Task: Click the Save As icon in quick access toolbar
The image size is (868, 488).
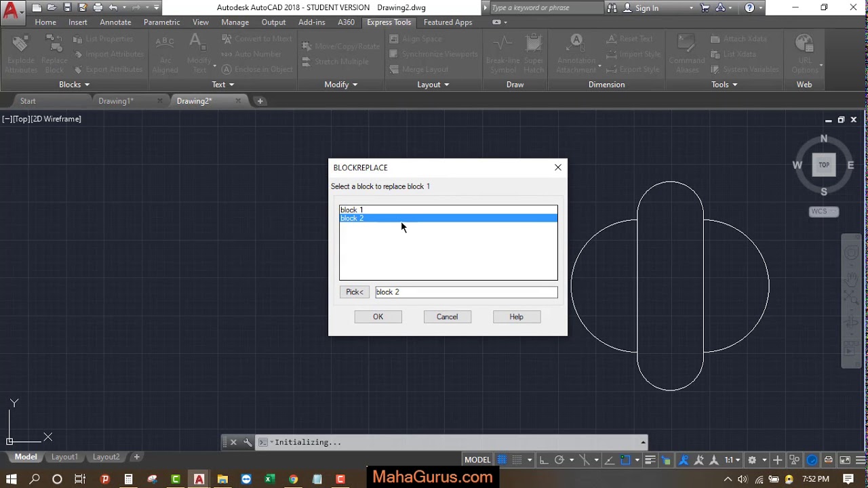Action: coord(82,8)
